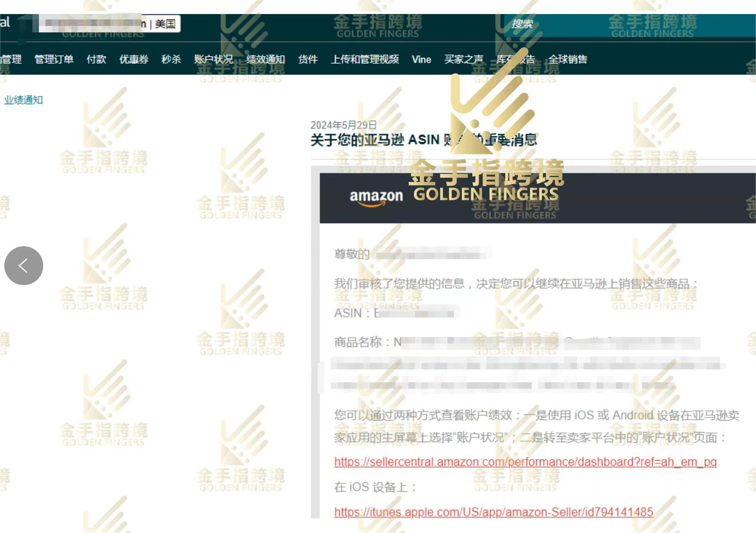Open the 管理订单 menu
The image size is (756, 533).
coord(54,59)
